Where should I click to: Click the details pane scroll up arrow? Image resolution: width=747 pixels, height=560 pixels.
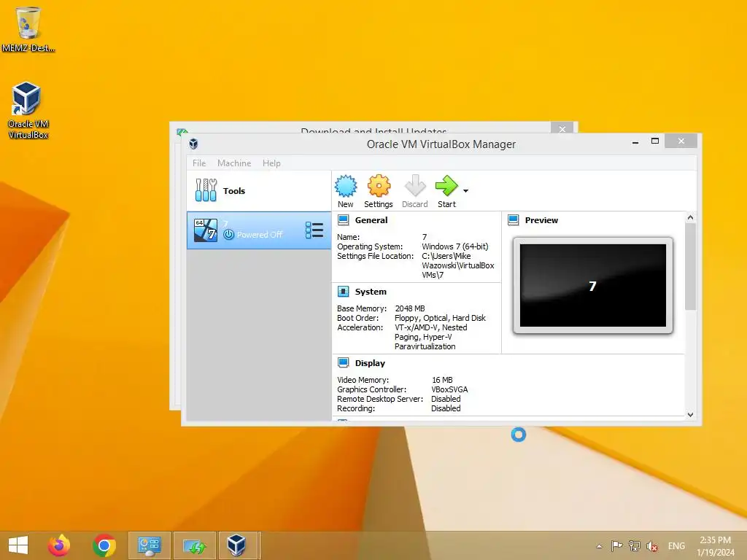tap(690, 217)
